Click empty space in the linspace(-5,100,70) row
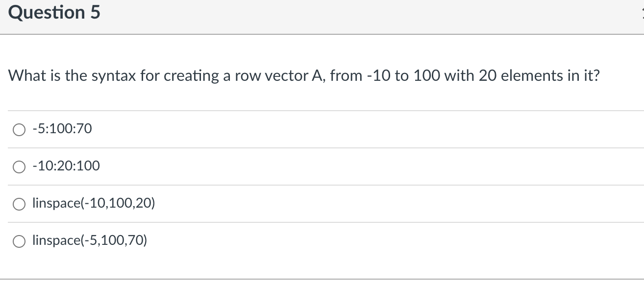The width and height of the screenshot is (644, 285). point(392,241)
